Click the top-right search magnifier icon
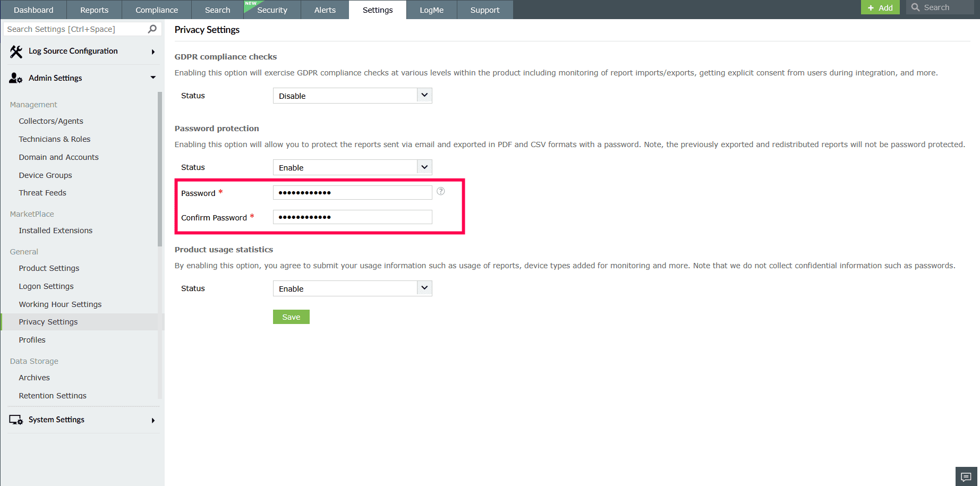This screenshot has height=486, width=980. pos(915,7)
